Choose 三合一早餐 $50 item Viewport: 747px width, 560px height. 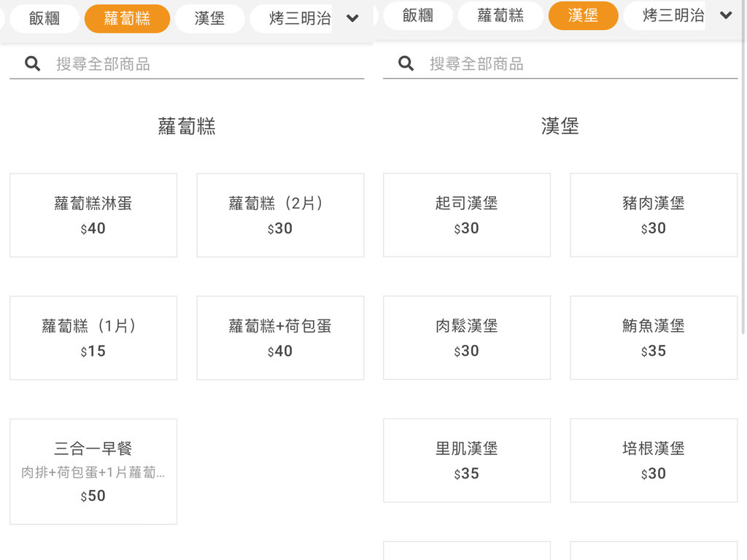[x=93, y=472]
